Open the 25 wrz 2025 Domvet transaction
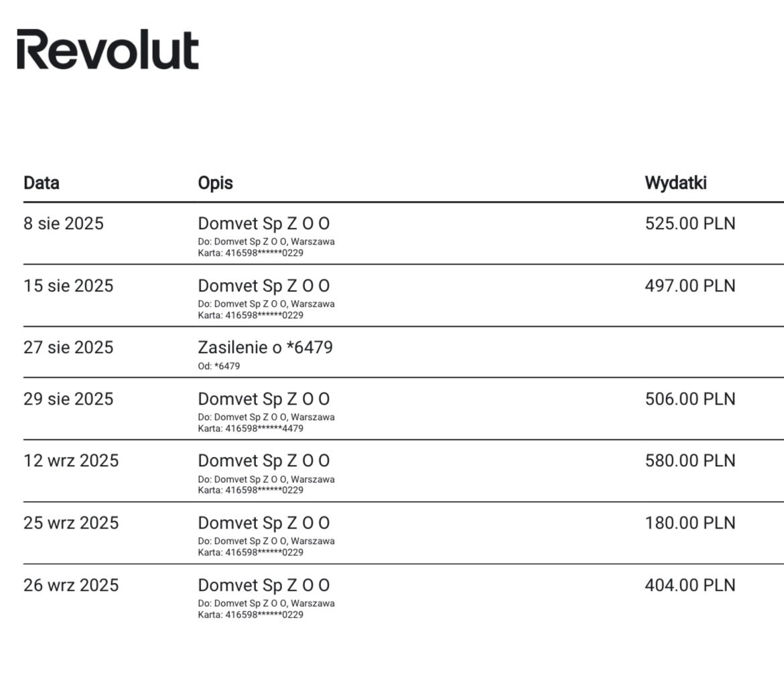 (x=403, y=533)
